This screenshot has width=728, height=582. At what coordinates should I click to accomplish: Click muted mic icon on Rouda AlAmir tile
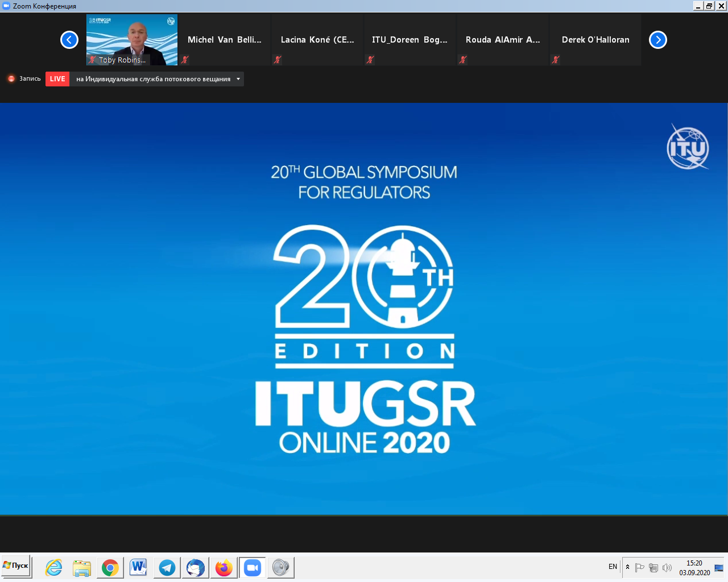pos(463,60)
